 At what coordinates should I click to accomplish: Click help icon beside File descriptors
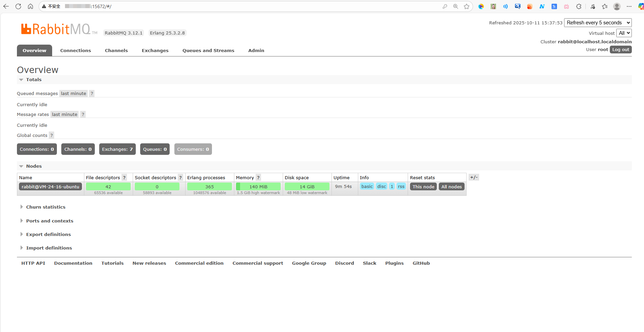(x=124, y=178)
